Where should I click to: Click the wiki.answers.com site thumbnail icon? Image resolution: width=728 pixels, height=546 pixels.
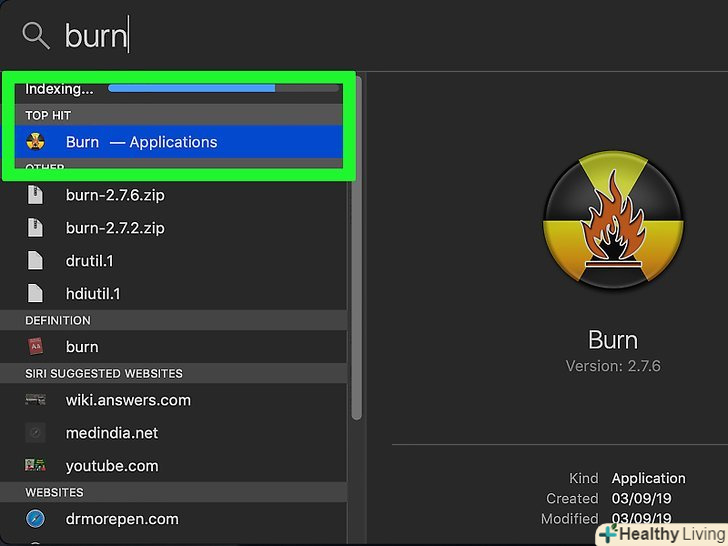35,400
